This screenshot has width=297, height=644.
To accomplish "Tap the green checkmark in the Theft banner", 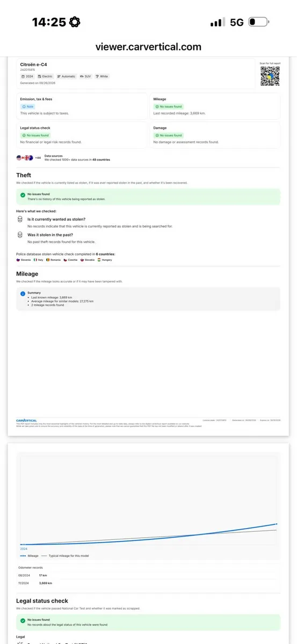I will tap(23, 196).
